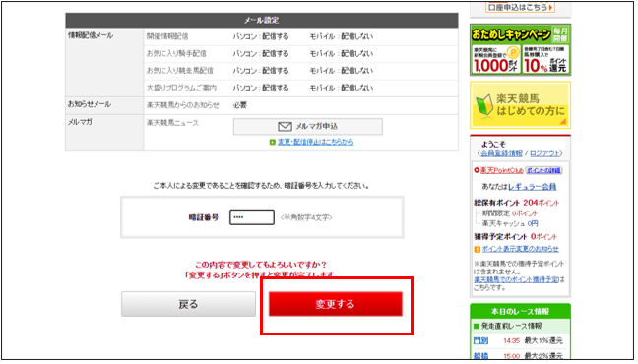
Task: Click the envelope icon in メルマガ申込
Action: click(285, 127)
